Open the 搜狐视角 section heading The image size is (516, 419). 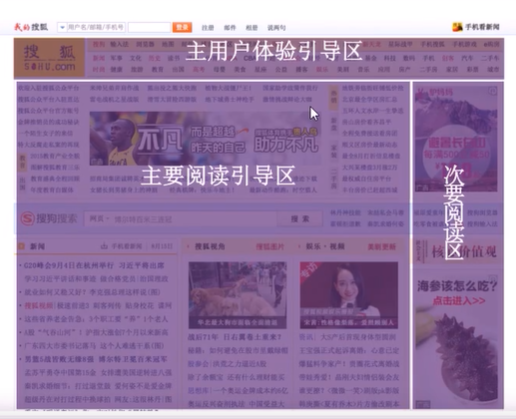[x=210, y=246]
